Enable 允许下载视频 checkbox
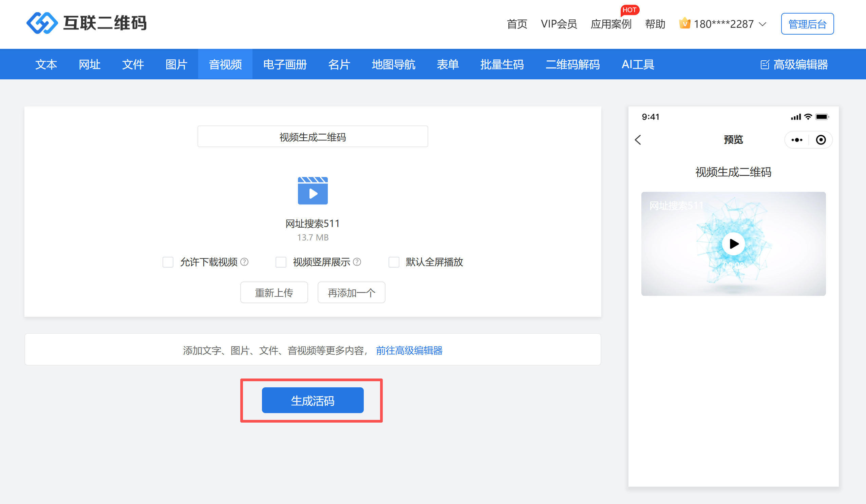 tap(168, 262)
